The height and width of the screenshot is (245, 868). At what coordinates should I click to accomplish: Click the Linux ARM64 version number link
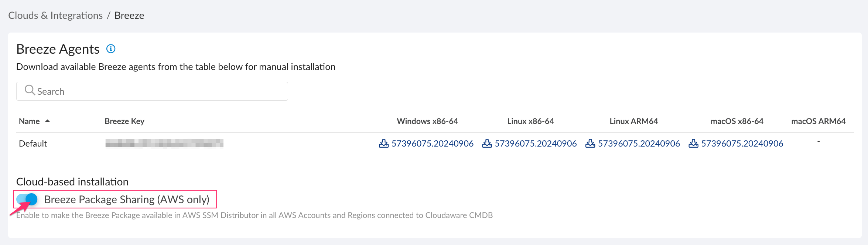click(x=639, y=143)
